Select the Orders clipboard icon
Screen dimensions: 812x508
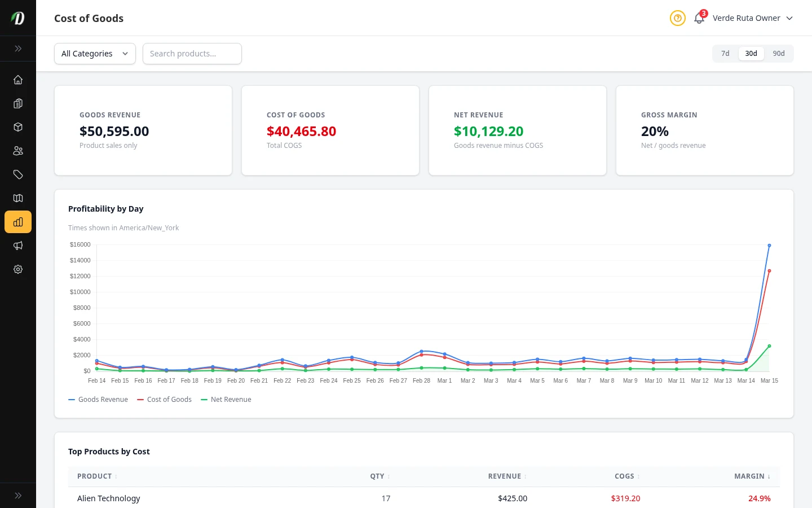coord(18,103)
